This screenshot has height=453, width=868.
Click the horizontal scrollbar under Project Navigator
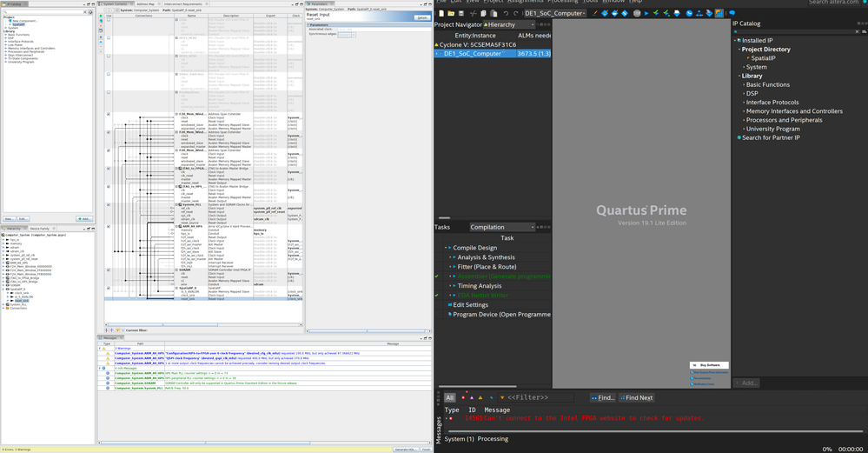click(x=444, y=218)
